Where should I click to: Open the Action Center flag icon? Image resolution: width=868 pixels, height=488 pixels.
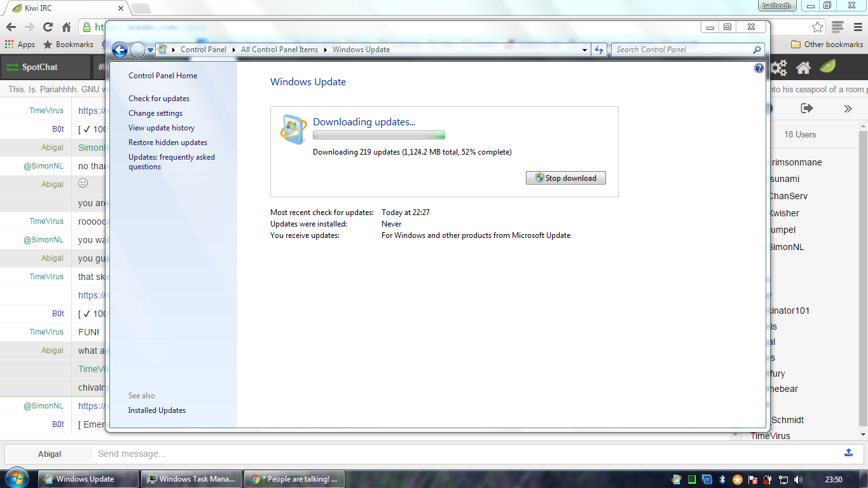coord(753,480)
